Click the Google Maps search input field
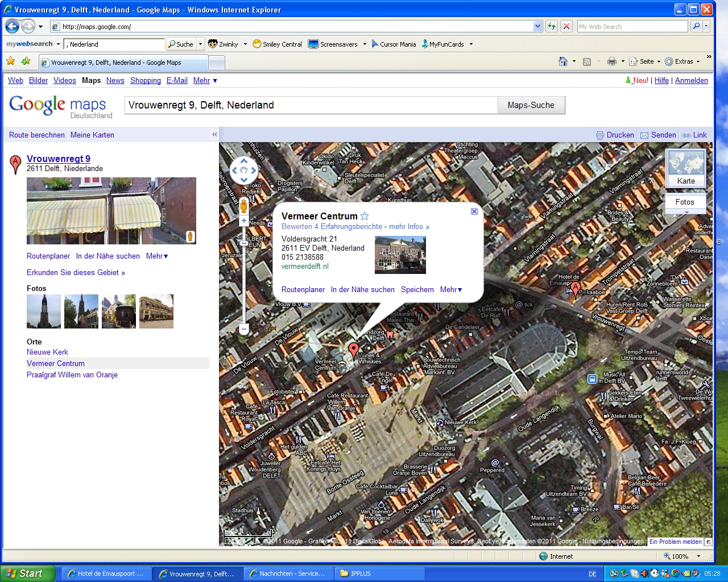The height and width of the screenshot is (582, 728). [311, 105]
